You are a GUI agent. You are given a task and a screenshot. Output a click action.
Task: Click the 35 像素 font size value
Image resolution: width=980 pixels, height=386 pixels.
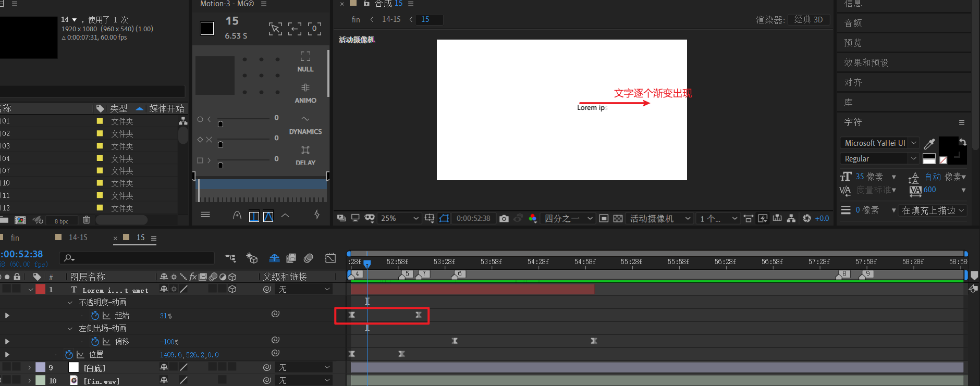pos(869,177)
